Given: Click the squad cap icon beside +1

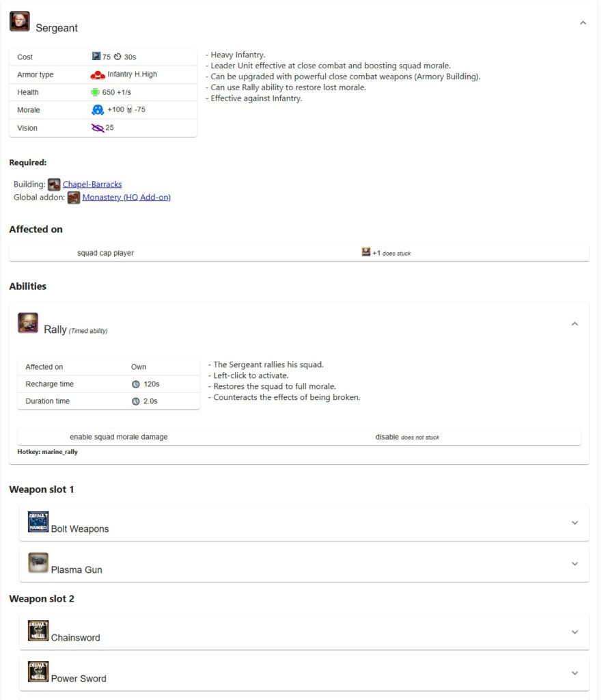Looking at the screenshot, I should point(366,252).
